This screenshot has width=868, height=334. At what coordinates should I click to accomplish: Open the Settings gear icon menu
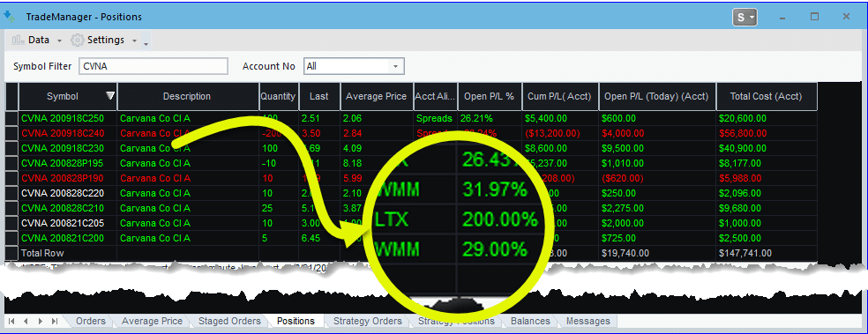click(78, 41)
